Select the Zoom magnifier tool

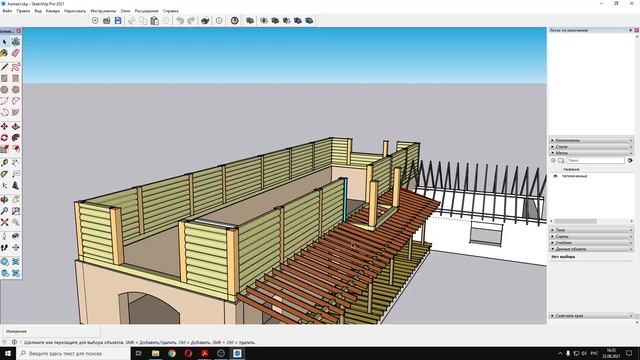click(x=4, y=211)
